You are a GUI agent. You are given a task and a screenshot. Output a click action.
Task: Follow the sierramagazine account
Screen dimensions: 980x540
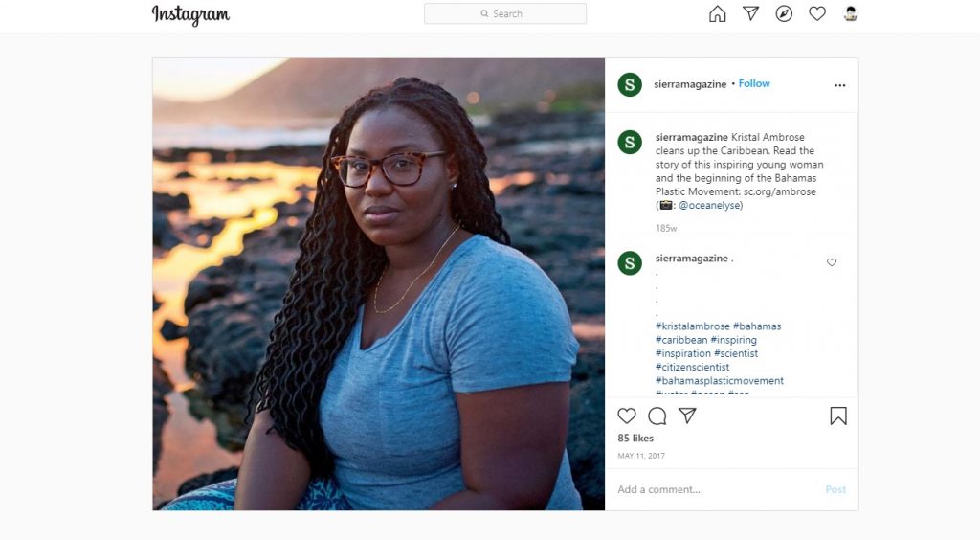pyautogui.click(x=754, y=84)
